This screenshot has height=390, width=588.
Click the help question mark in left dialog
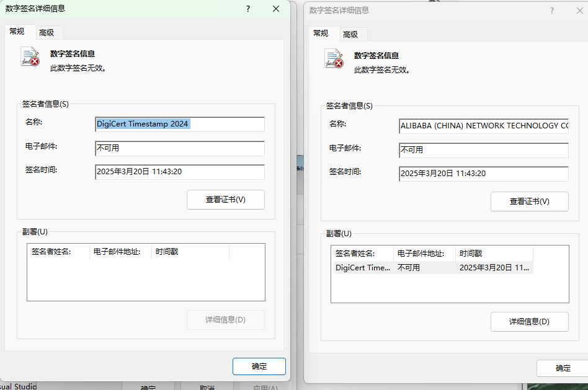248,9
